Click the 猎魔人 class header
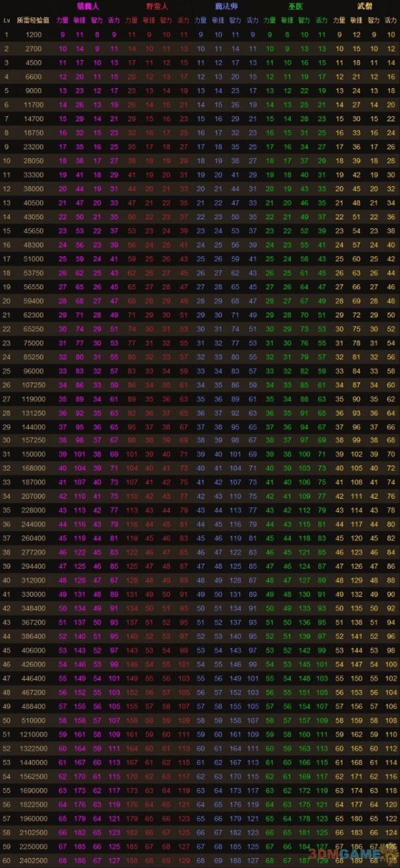Viewport: 400px width, 868px height. tap(88, 6)
